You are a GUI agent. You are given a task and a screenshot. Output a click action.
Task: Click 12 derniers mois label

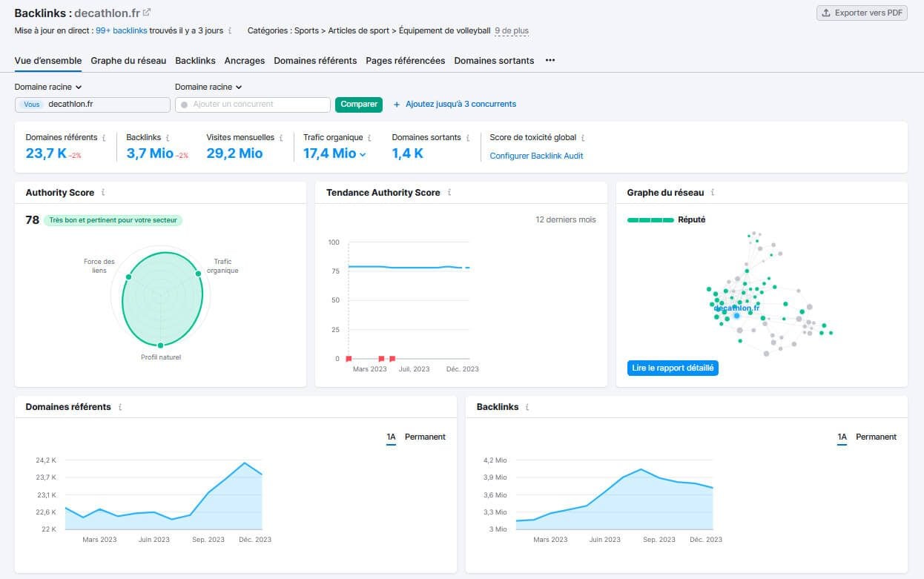point(566,220)
